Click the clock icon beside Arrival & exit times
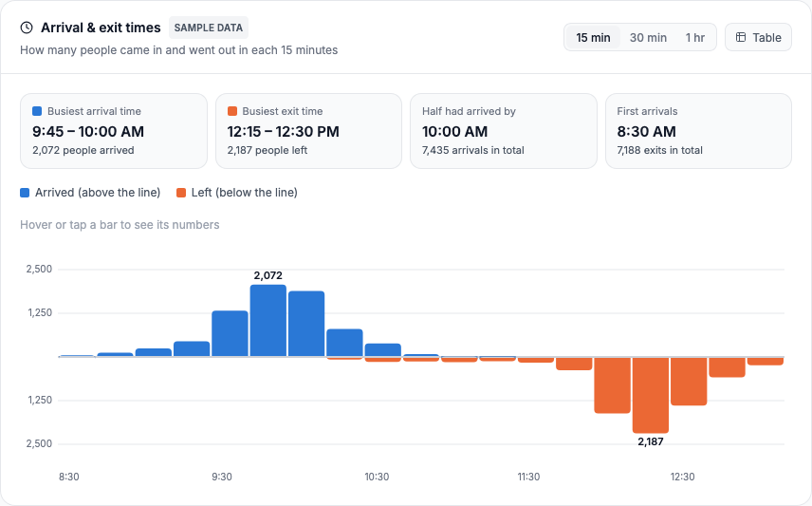 click(27, 28)
